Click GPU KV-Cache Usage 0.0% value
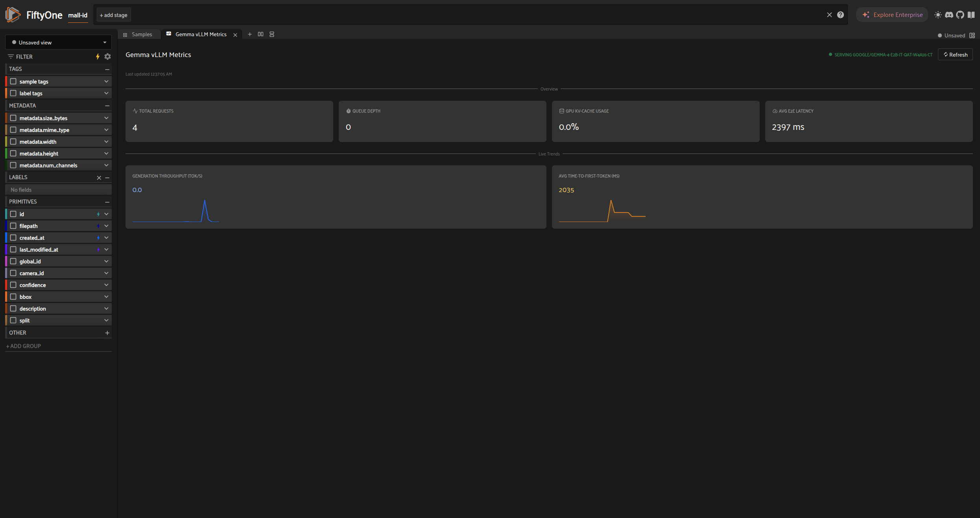This screenshot has width=980, height=518. tap(568, 127)
